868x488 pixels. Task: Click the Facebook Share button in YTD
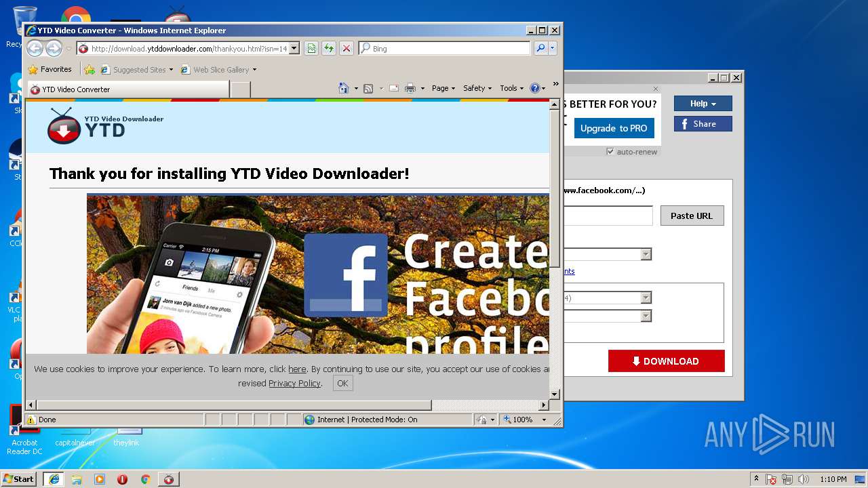point(703,123)
